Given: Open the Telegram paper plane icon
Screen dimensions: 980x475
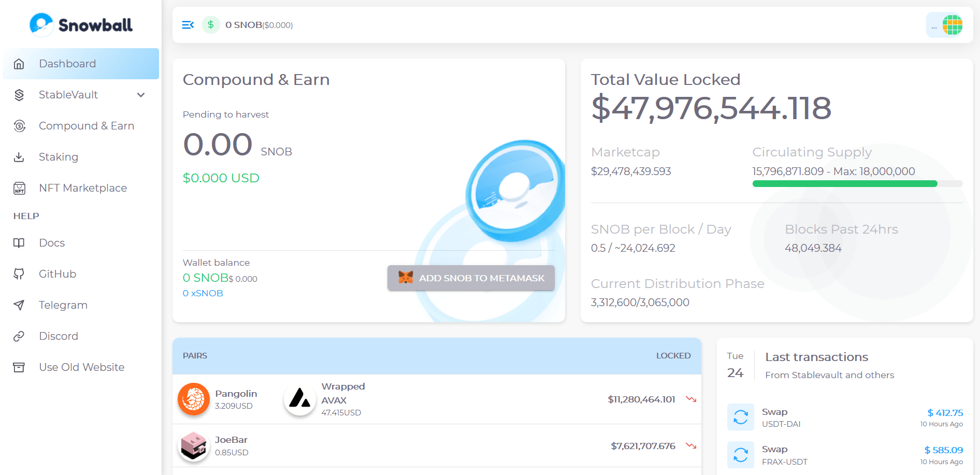Looking at the screenshot, I should coord(19,305).
